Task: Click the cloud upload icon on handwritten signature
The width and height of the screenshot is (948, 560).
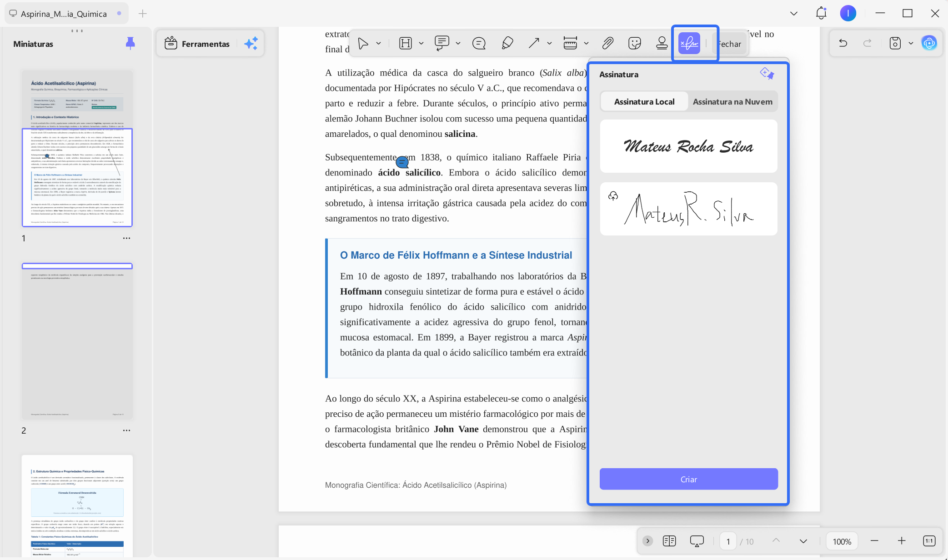Action: [x=613, y=196]
